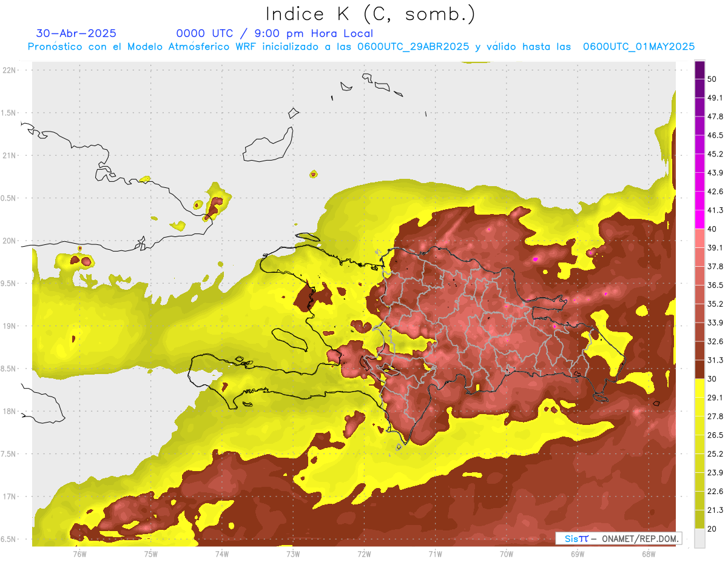Click the longitude axis label '73W'
Viewport: 728px width, 562px height.
click(x=293, y=554)
